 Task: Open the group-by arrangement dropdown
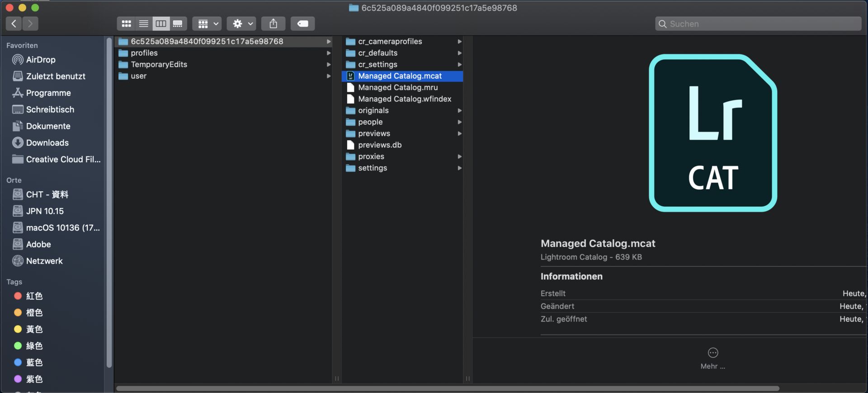[x=208, y=24]
